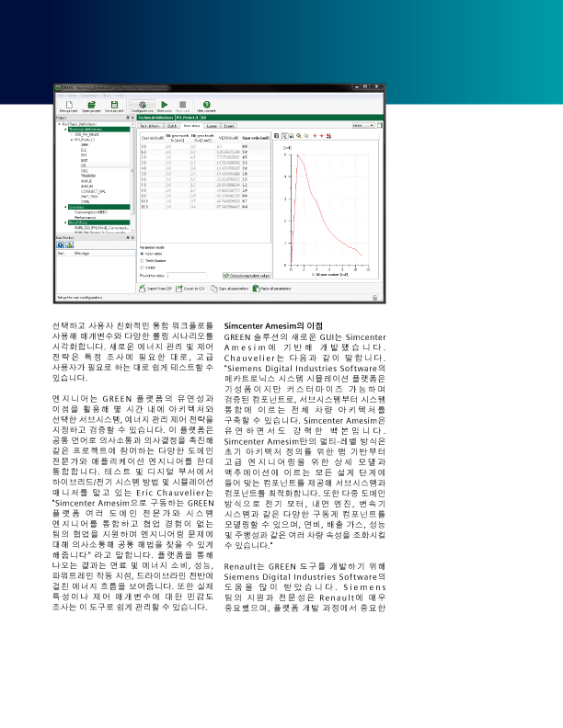Start the run with green play icon

click(165, 105)
